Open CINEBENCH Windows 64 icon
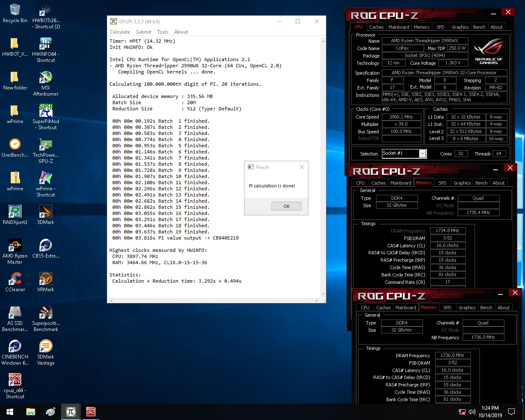525x420 pixels. 15,353
